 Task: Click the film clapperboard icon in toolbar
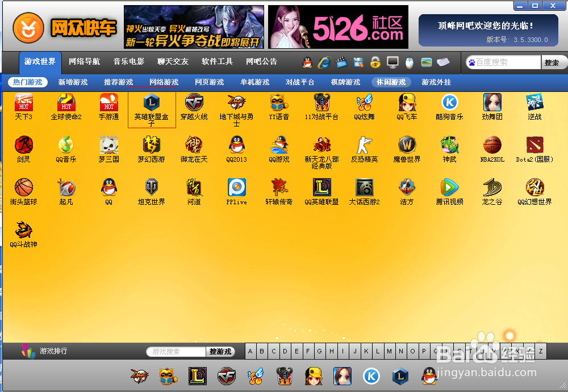click(x=341, y=62)
